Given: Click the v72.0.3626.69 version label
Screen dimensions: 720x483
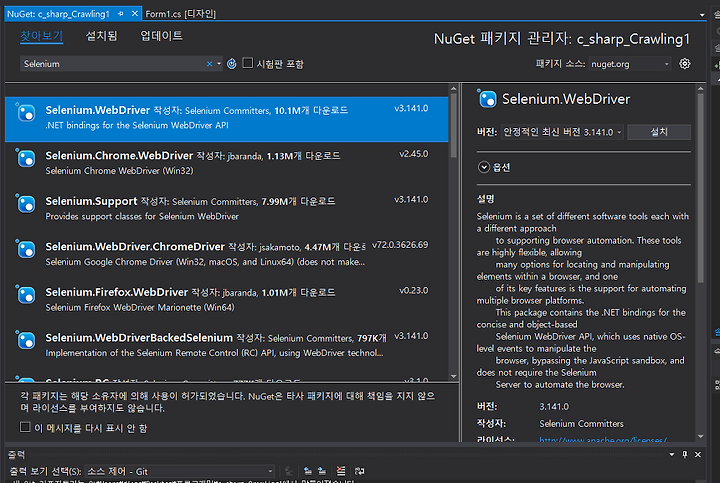Looking at the screenshot, I should pyautogui.click(x=399, y=245).
